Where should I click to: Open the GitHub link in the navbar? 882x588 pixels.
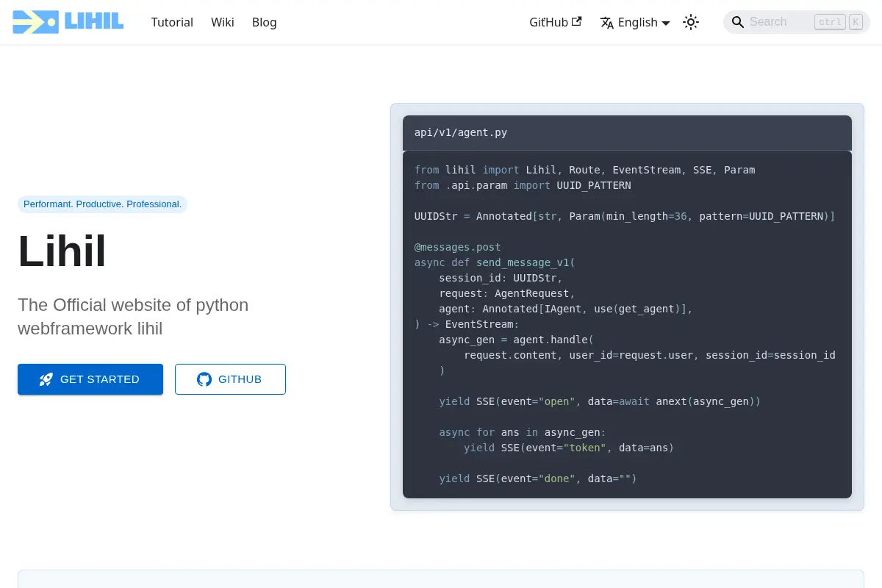coord(556,22)
